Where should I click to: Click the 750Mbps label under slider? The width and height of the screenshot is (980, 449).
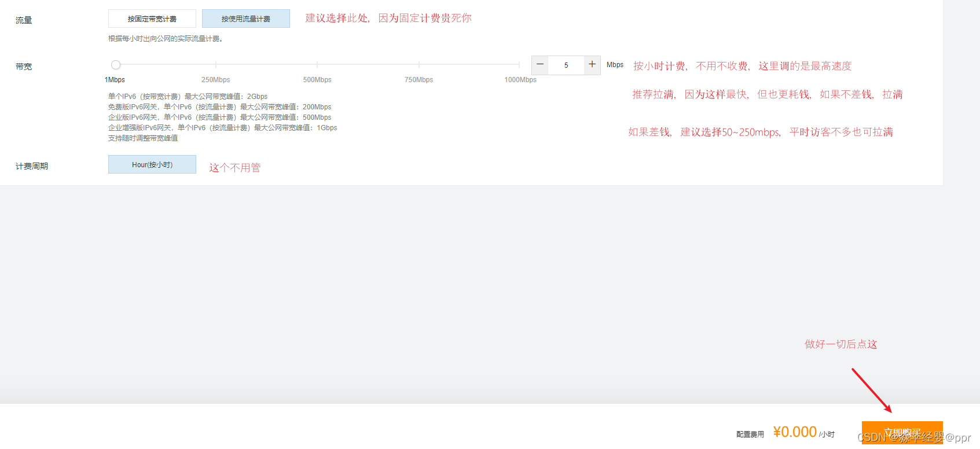coord(419,80)
